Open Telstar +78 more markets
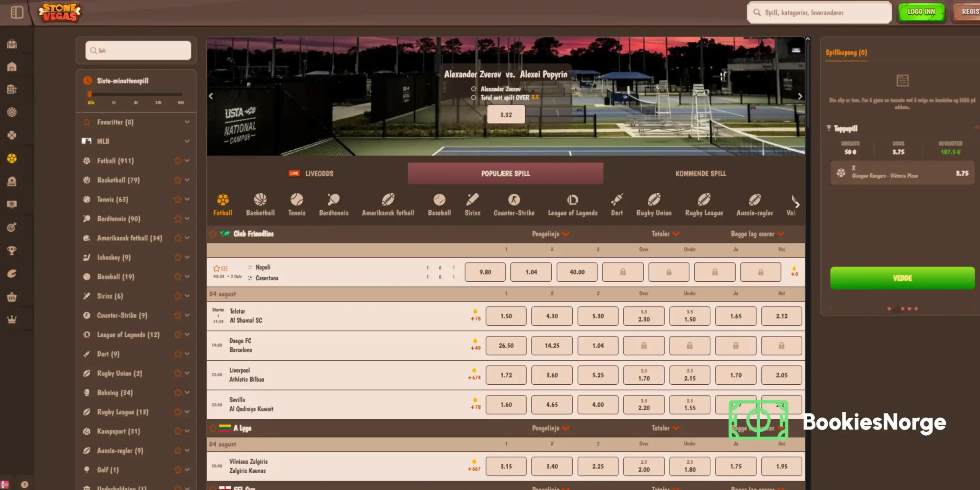 coord(475,315)
